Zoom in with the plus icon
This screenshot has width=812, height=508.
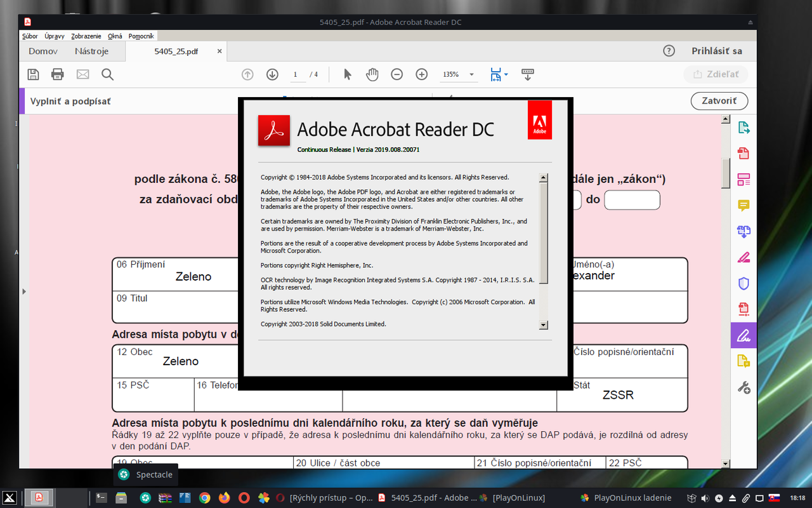(421, 74)
